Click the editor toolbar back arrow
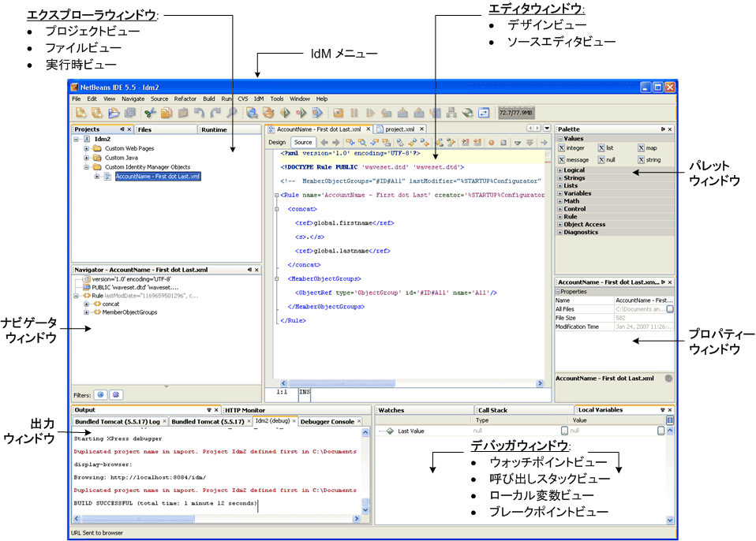Image resolution: width=756 pixels, height=541 pixels. pyautogui.click(x=324, y=143)
